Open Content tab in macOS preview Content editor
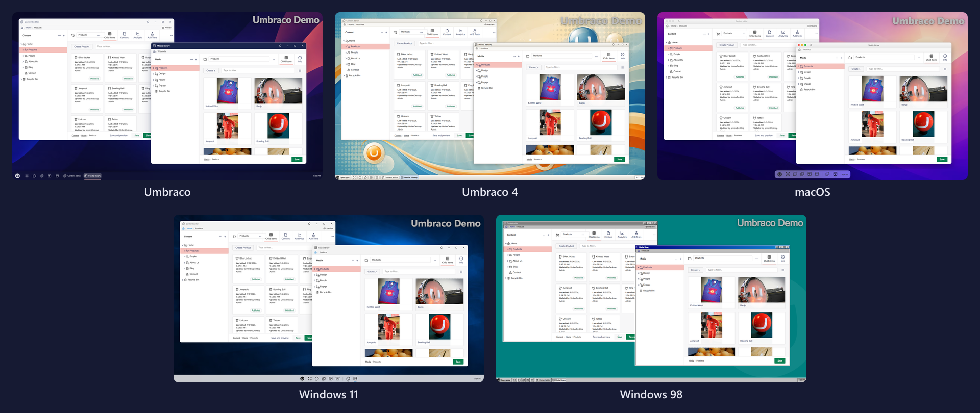Viewport: 980px width, 413px height. click(769, 34)
